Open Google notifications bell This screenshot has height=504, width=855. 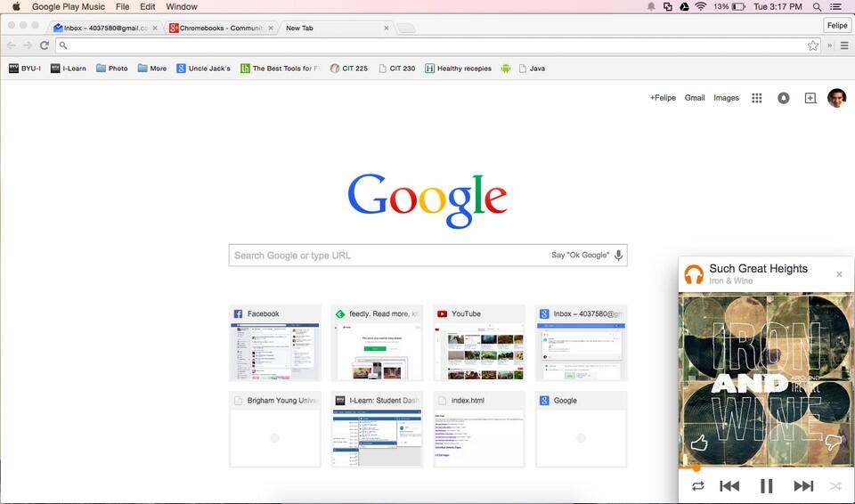783,98
